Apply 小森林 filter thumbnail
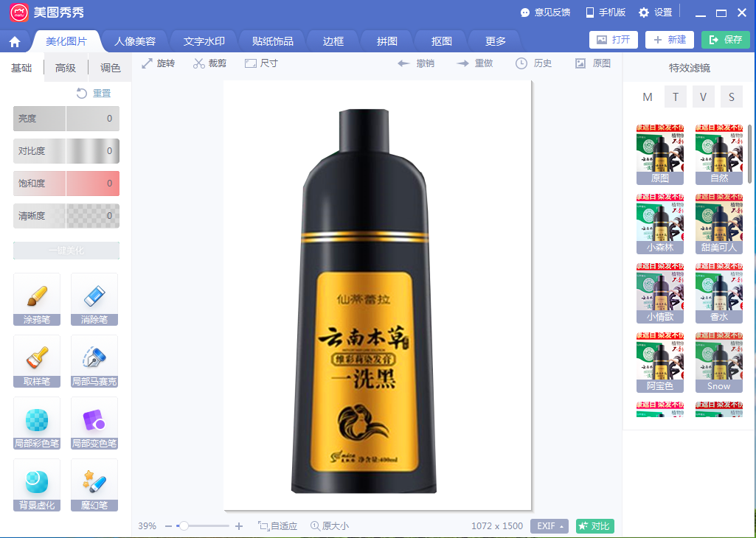 660,223
